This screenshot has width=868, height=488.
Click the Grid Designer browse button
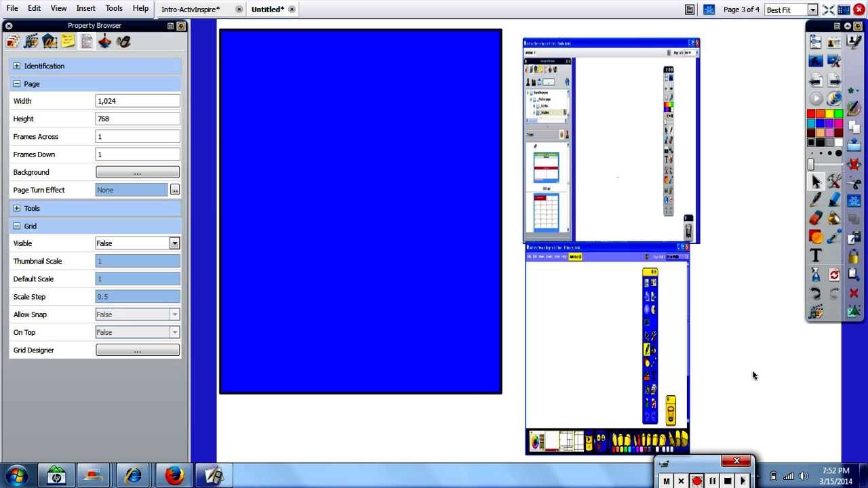pos(138,350)
